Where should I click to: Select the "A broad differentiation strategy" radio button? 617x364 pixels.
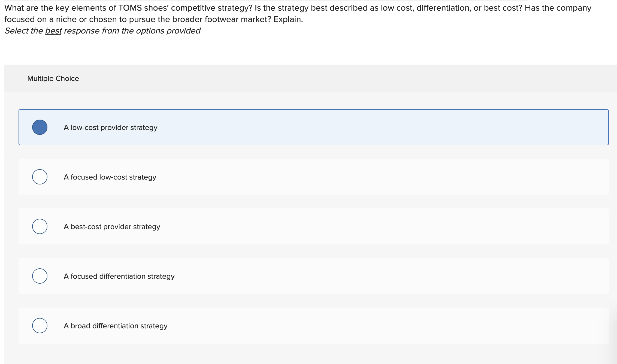tap(40, 325)
